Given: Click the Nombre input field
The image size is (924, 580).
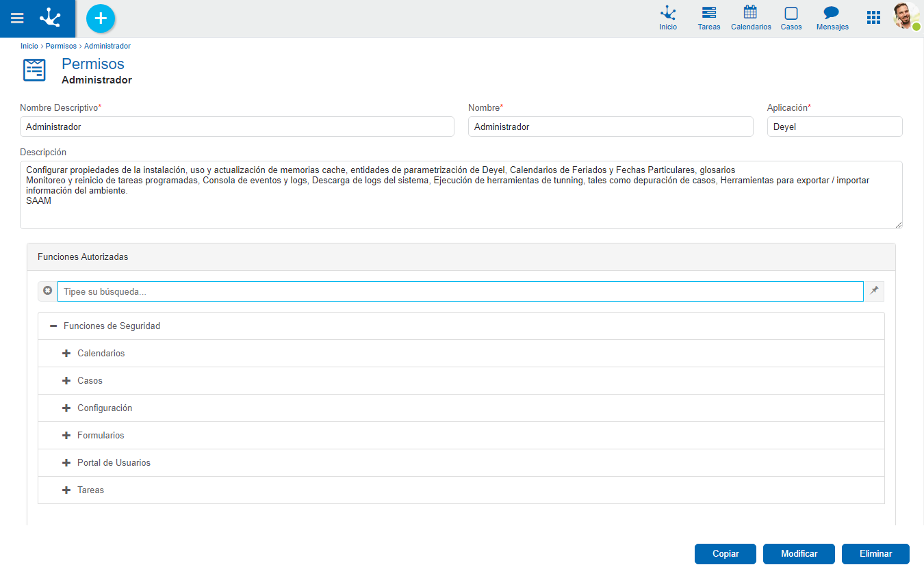Looking at the screenshot, I should 611,127.
